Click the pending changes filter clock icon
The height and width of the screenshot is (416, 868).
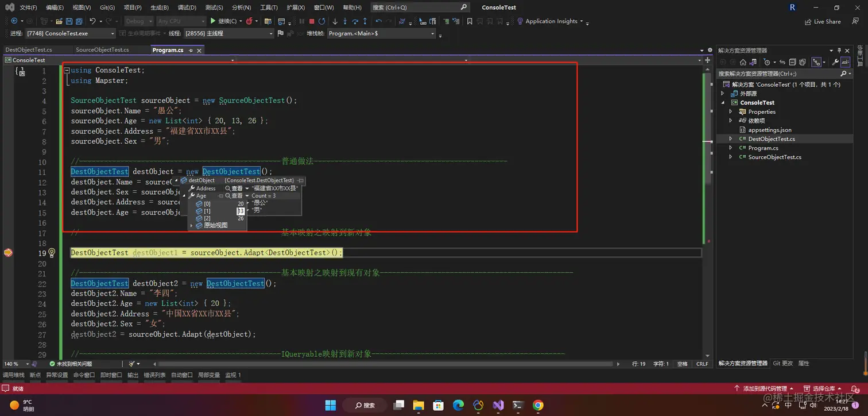[x=767, y=62]
